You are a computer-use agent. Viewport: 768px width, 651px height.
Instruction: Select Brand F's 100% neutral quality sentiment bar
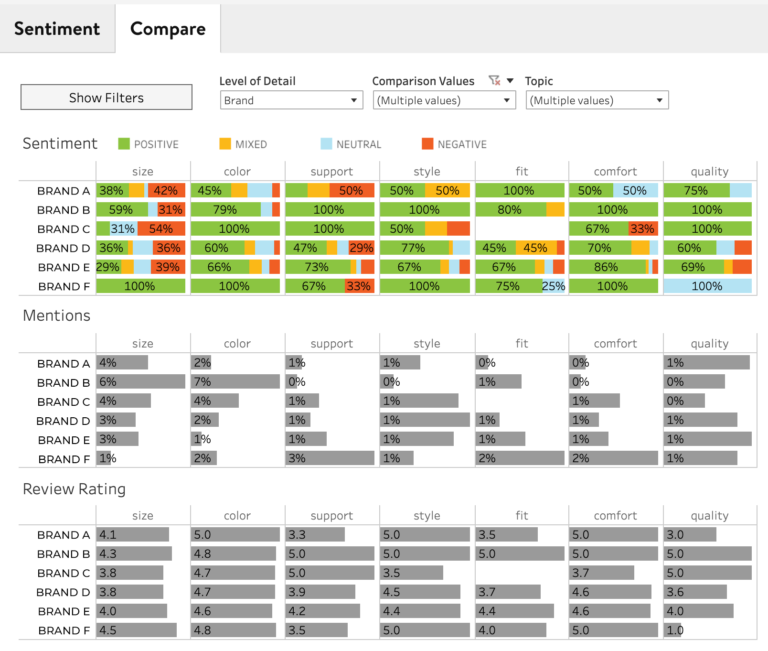pyautogui.click(x=707, y=286)
